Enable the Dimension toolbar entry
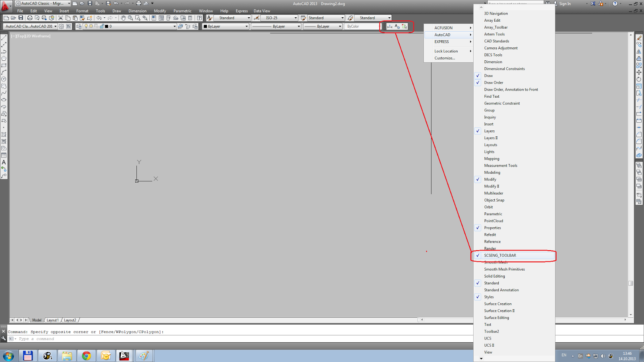This screenshot has height=362, width=644. (514, 62)
